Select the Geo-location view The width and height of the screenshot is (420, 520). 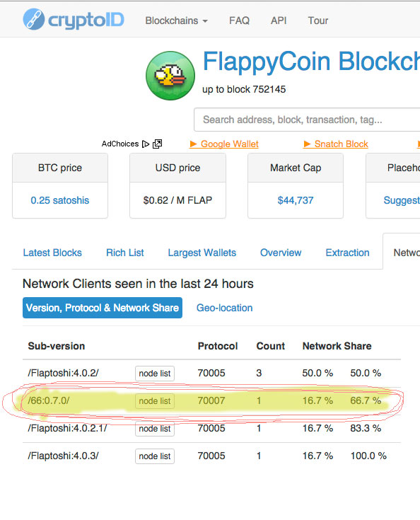224,308
